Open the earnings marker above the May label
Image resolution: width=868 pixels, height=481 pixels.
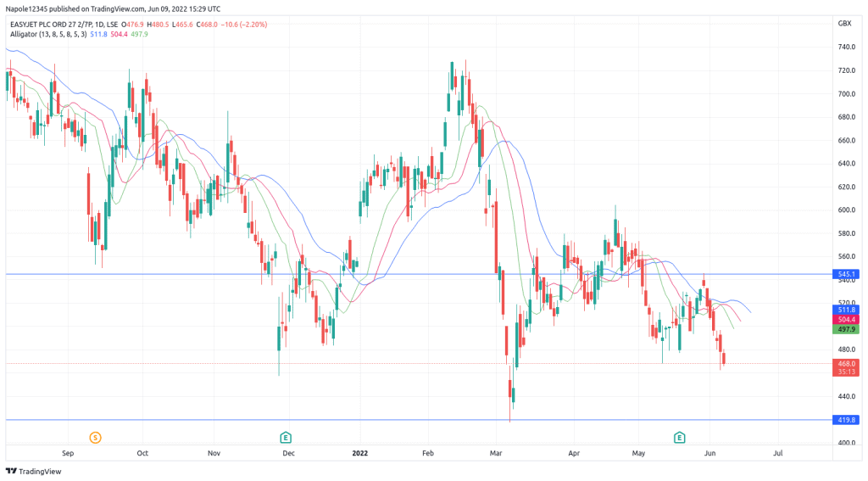[679, 438]
